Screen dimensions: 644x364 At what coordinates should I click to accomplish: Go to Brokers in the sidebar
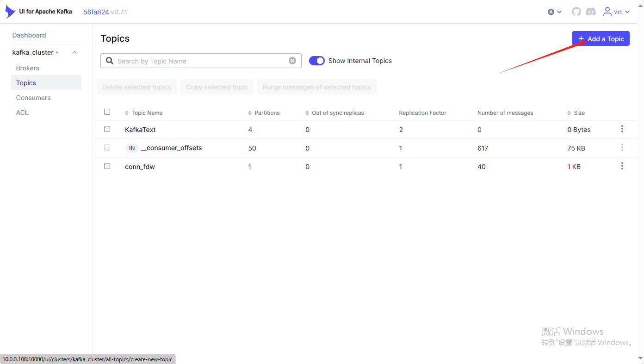pyautogui.click(x=28, y=68)
